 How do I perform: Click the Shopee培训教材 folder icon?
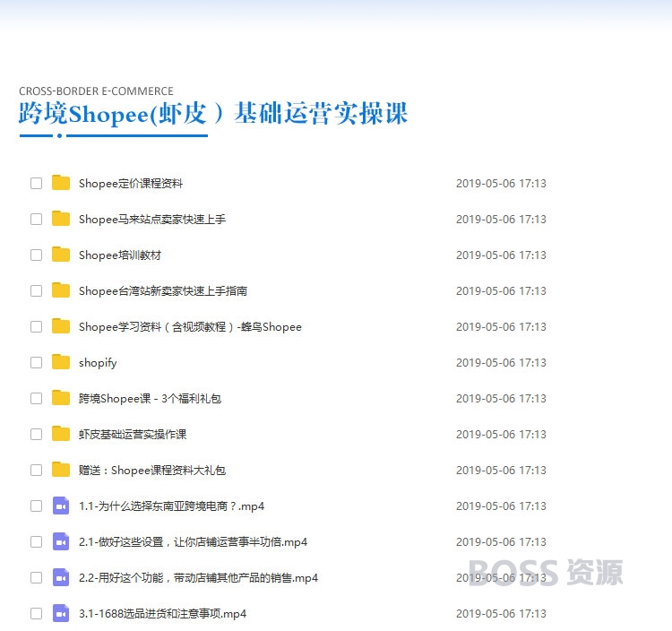click(61, 255)
